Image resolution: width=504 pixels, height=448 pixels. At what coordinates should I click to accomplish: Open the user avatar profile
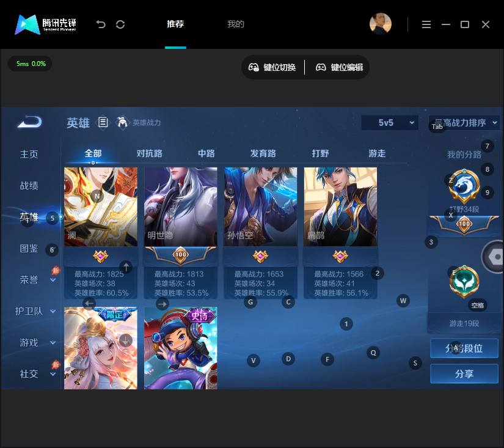click(381, 24)
